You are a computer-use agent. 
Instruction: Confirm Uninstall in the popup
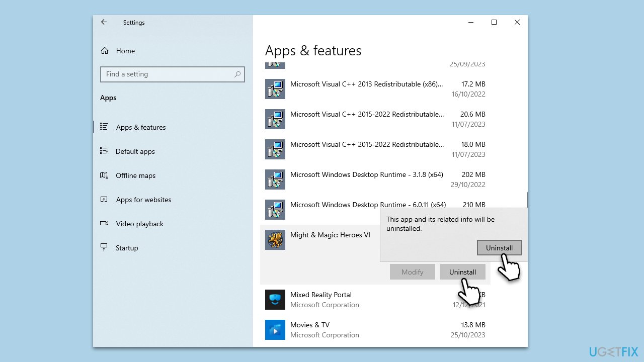[x=500, y=248]
